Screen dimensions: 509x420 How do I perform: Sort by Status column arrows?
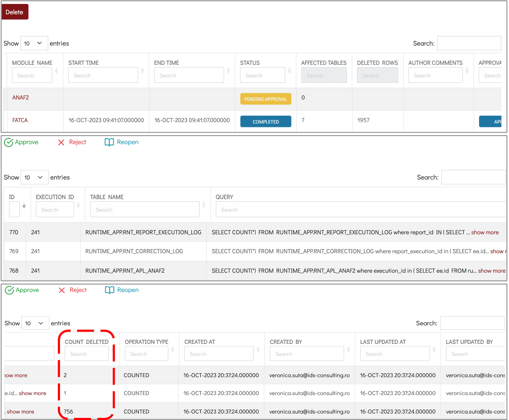point(289,71)
